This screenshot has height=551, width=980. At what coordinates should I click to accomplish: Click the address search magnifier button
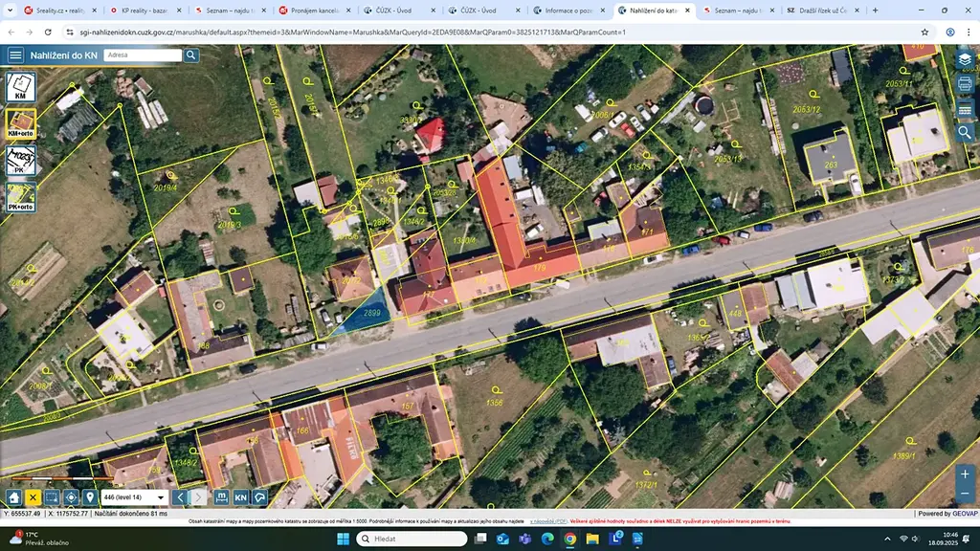(x=191, y=55)
